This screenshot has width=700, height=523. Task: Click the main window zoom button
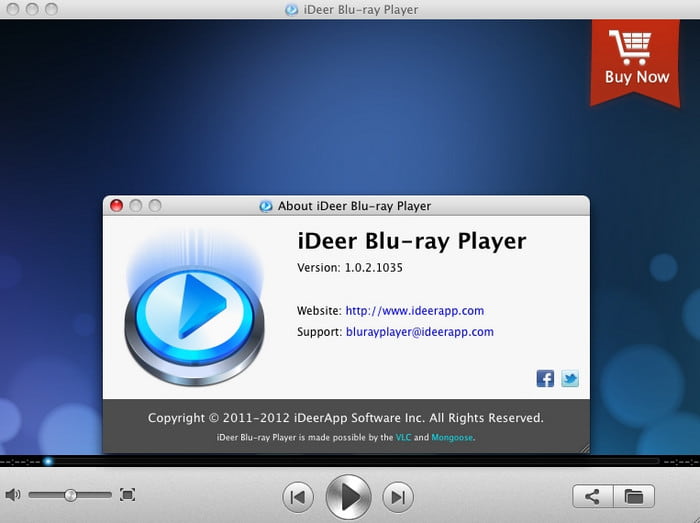pos(51,9)
